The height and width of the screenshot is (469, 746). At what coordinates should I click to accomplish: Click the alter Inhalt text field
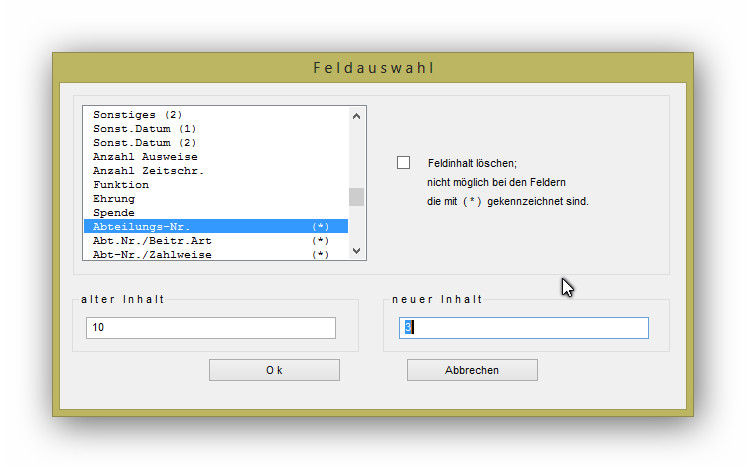click(x=211, y=328)
